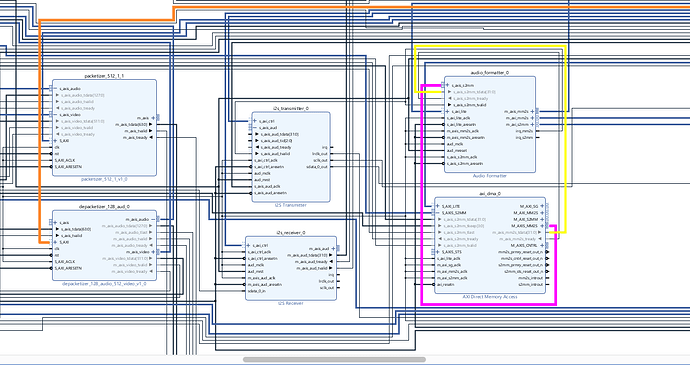This screenshot has height=365, width=690.
Task: Click the AXI Direct Memory Access label
Action: coord(490,297)
